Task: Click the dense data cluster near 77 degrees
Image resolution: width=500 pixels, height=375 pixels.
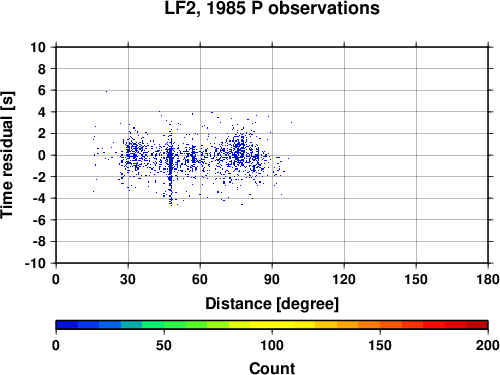Action: [239, 150]
